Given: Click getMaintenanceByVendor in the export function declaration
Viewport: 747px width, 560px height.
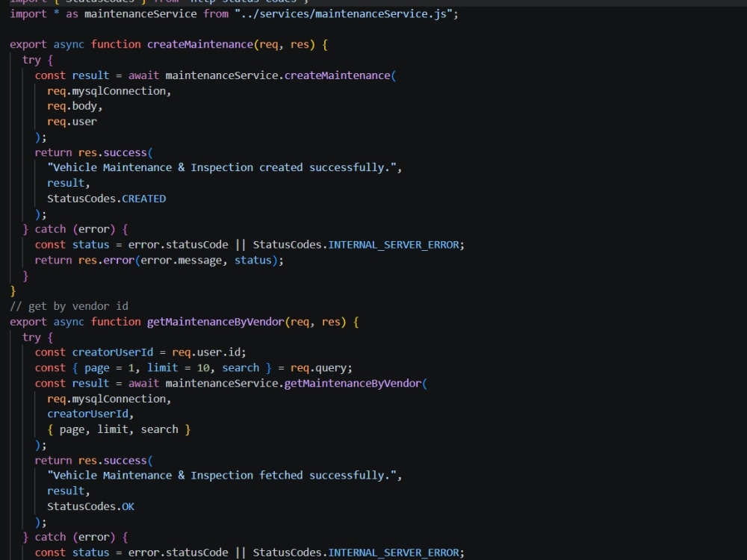Looking at the screenshot, I should tap(215, 322).
